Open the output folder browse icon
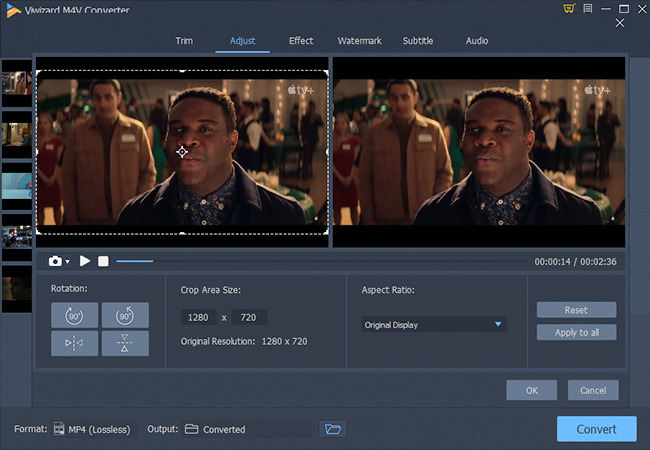 [332, 429]
